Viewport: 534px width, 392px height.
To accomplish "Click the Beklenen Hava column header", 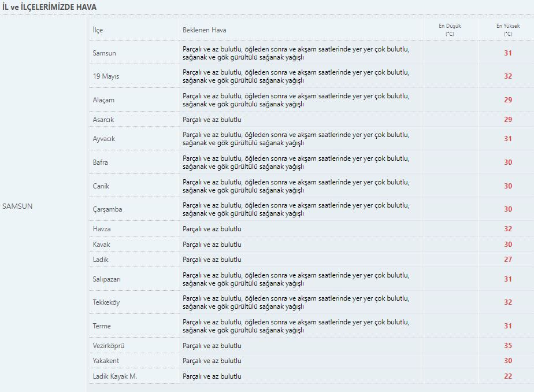I will (205, 30).
